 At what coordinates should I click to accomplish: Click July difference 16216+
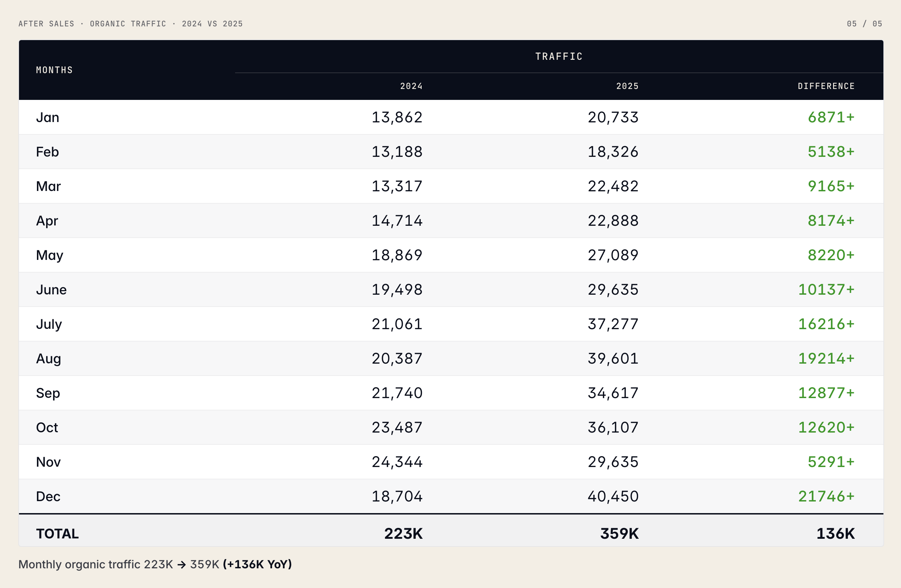(826, 324)
